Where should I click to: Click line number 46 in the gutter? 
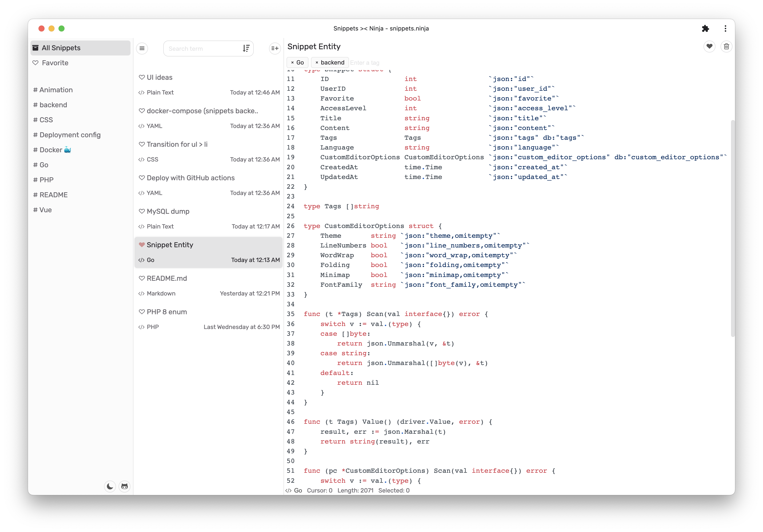pyautogui.click(x=290, y=422)
